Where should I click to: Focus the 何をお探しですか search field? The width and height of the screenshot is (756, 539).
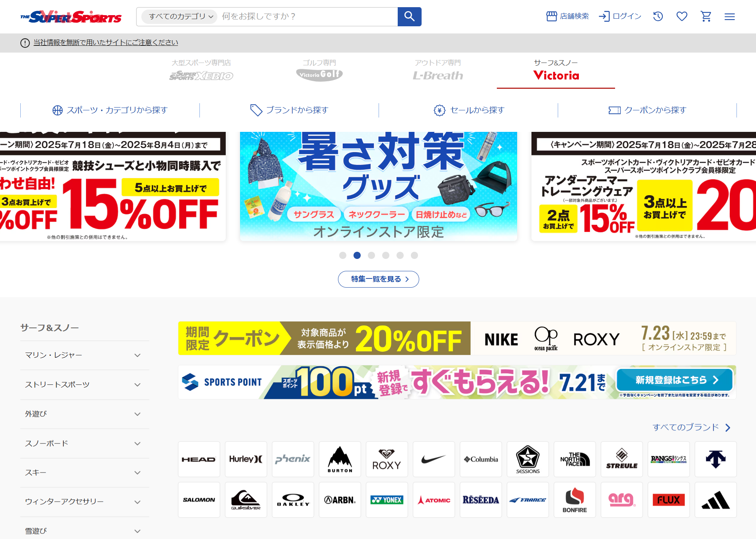click(x=307, y=16)
